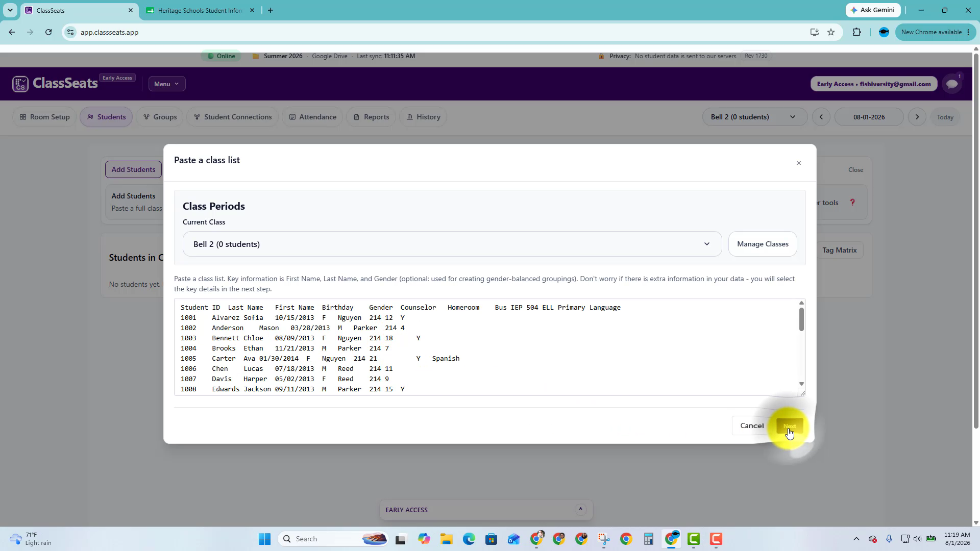Open the Menu dropdown

(x=167, y=84)
